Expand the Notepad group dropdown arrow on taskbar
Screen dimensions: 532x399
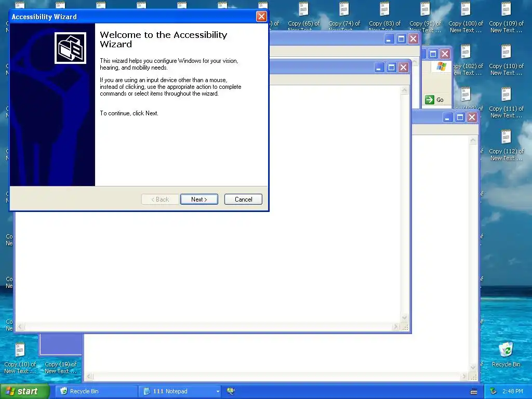(218, 392)
